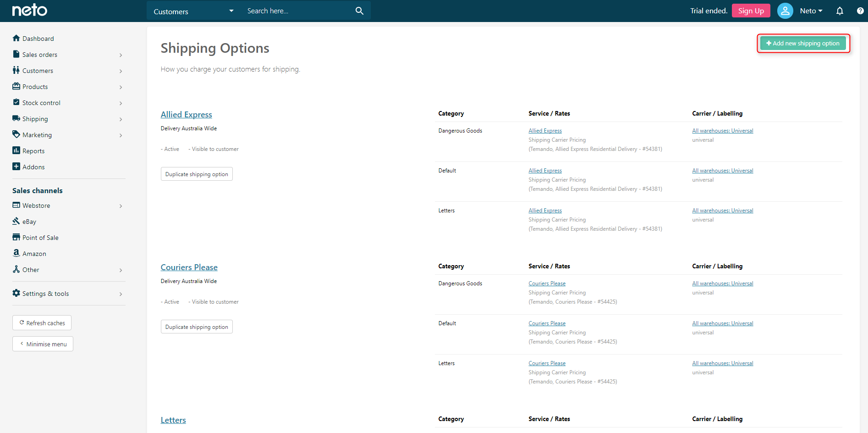Open Dashboard in the sidebar
The height and width of the screenshot is (433, 868).
(x=38, y=39)
